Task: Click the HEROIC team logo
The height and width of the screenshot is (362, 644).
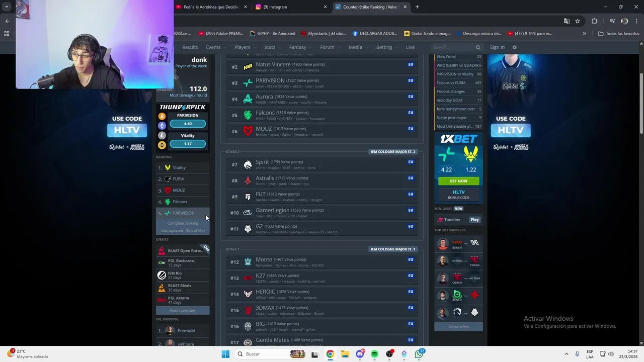Action: [x=248, y=294]
